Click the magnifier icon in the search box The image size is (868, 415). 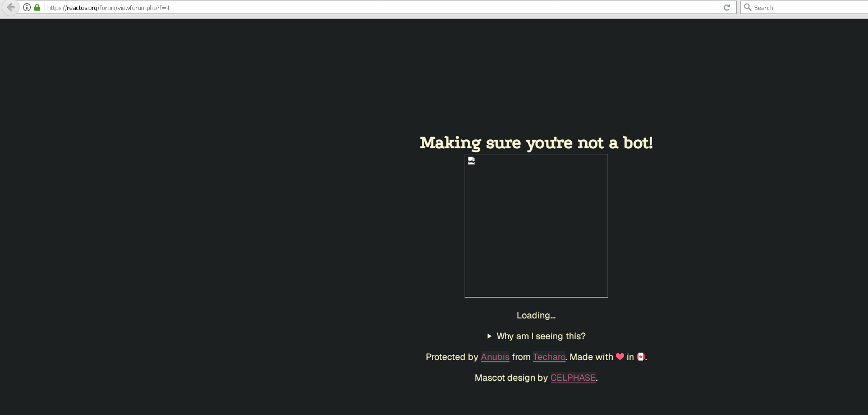click(747, 7)
